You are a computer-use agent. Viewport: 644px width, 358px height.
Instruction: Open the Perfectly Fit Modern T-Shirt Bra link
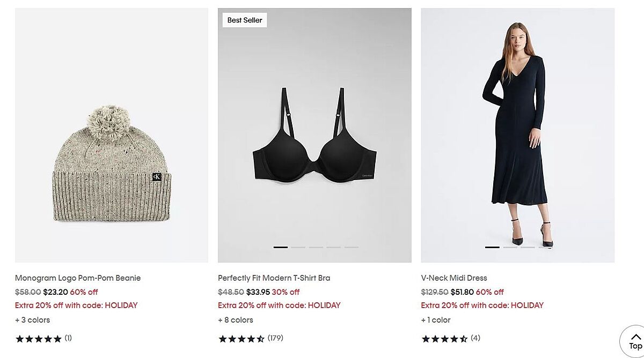(x=274, y=278)
